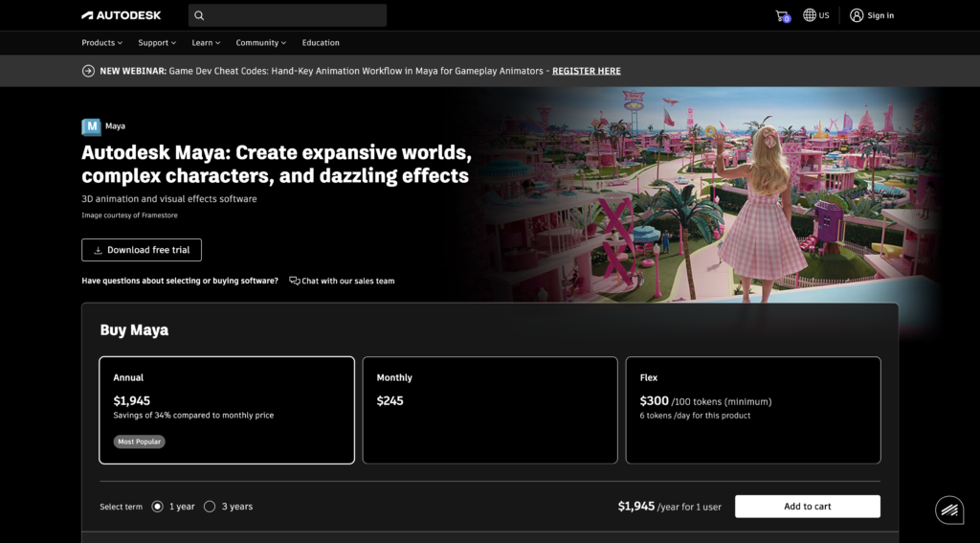
Task: Expand the Support dropdown menu
Action: 157,43
